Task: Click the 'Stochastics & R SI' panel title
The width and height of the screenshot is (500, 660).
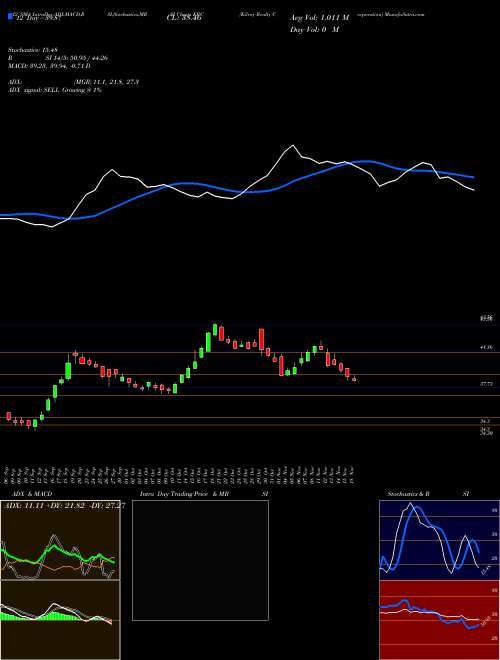Action: coord(427,494)
